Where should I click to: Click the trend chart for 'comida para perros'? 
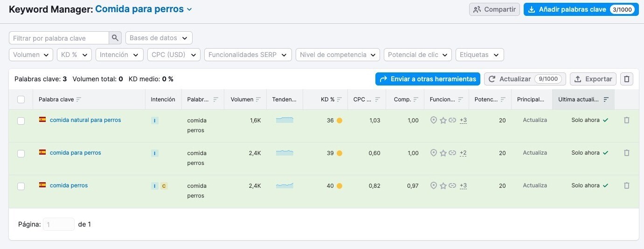point(284,153)
